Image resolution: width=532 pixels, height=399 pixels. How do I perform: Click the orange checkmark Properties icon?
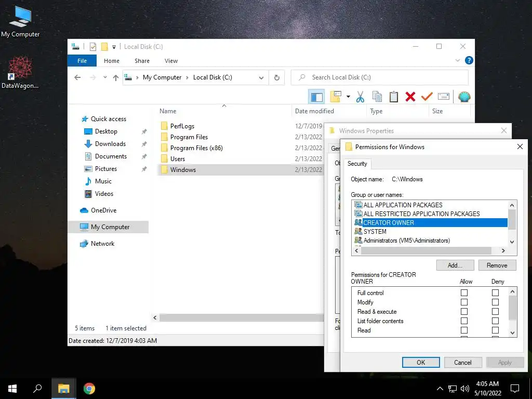click(427, 97)
